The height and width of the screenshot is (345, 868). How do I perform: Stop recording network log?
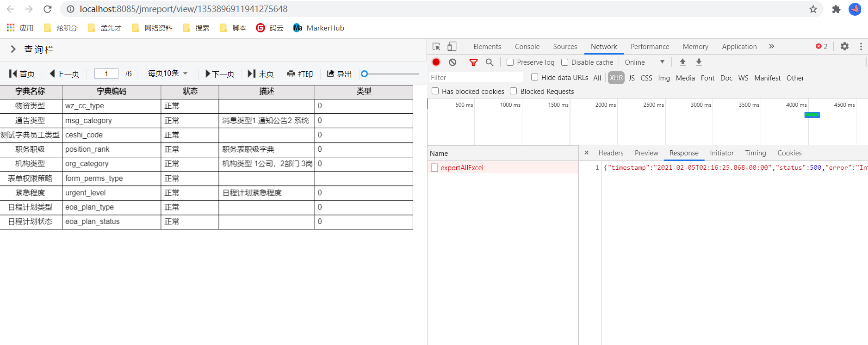[436, 62]
